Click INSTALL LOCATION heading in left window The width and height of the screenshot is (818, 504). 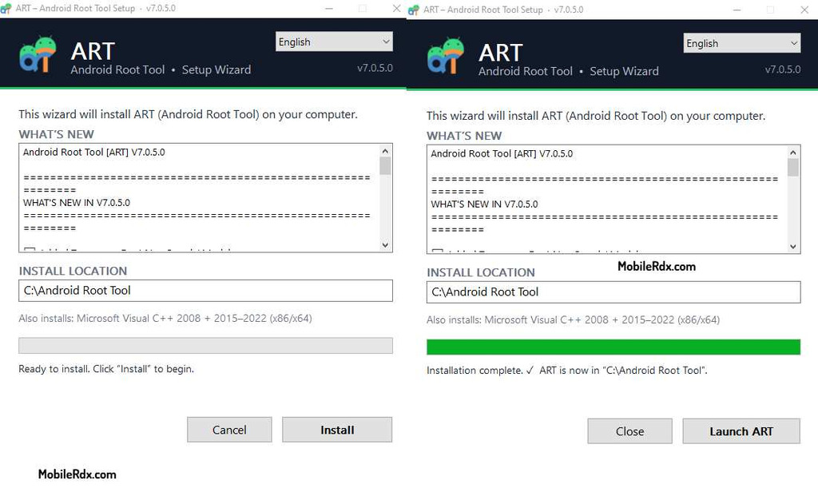click(x=73, y=271)
